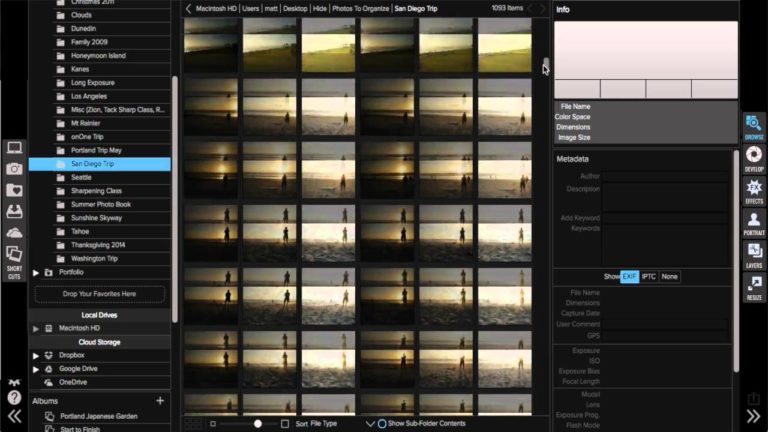Show IPTC metadata
This screenshot has width=768, height=432.
coord(648,277)
